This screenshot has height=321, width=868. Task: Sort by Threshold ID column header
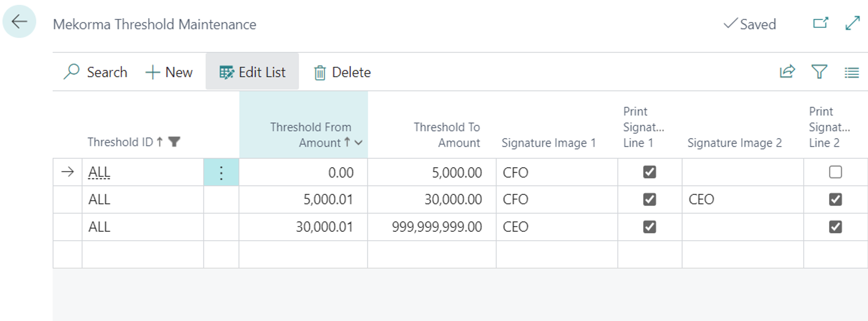(x=120, y=142)
